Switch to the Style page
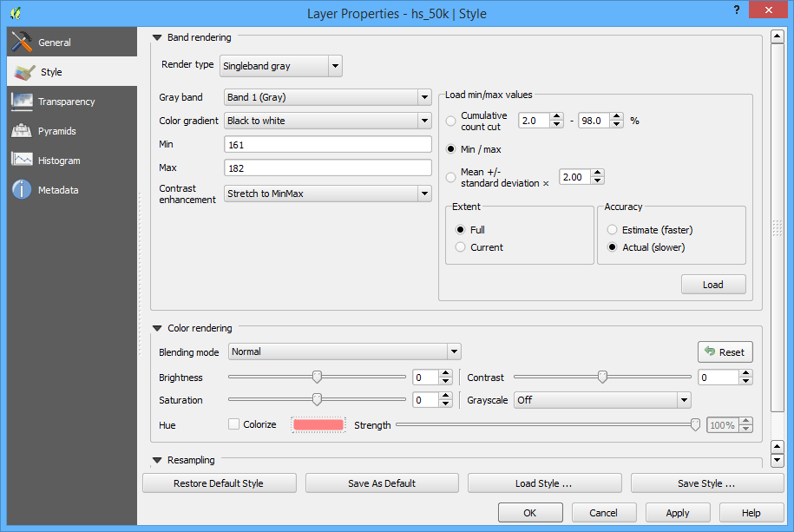 click(x=72, y=71)
